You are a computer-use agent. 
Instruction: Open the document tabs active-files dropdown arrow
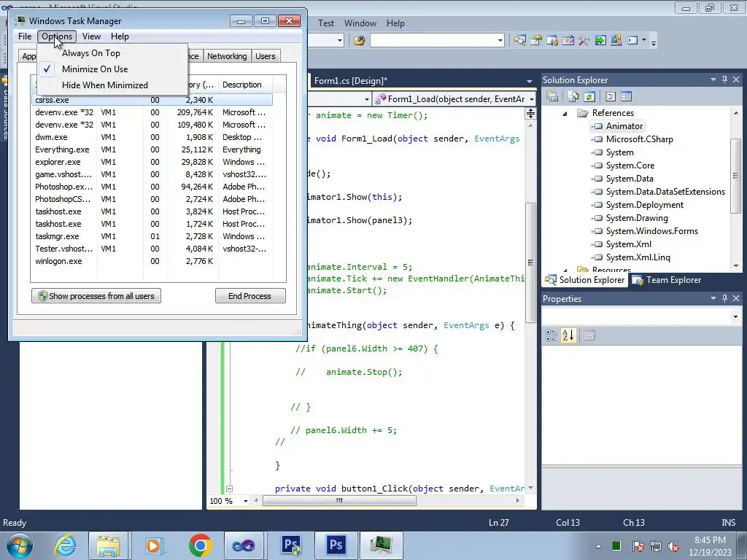click(x=530, y=81)
